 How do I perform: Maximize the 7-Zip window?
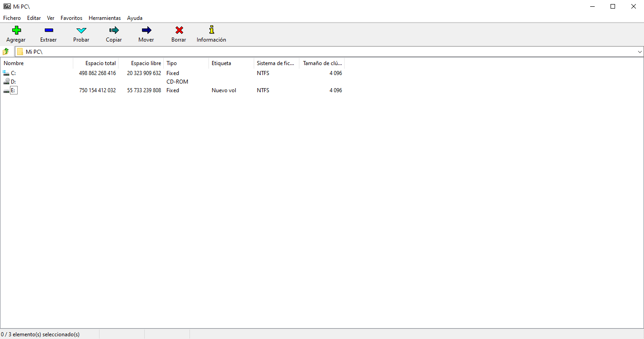click(x=613, y=6)
